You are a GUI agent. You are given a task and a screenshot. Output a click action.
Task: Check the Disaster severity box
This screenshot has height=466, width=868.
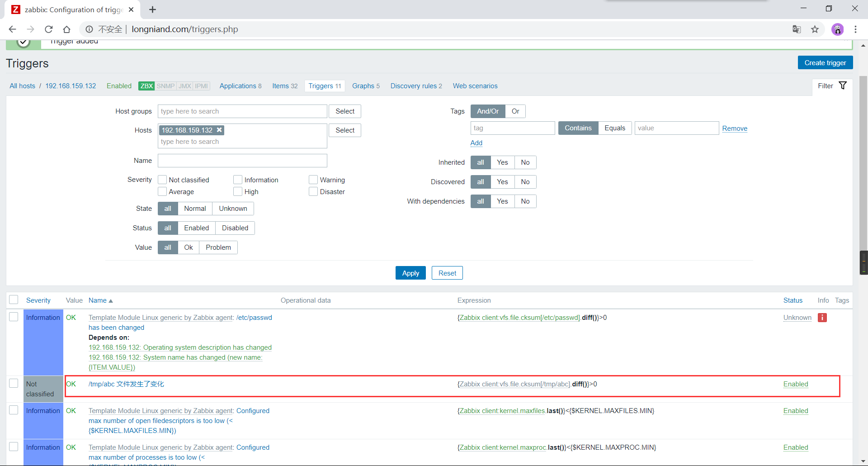point(313,191)
